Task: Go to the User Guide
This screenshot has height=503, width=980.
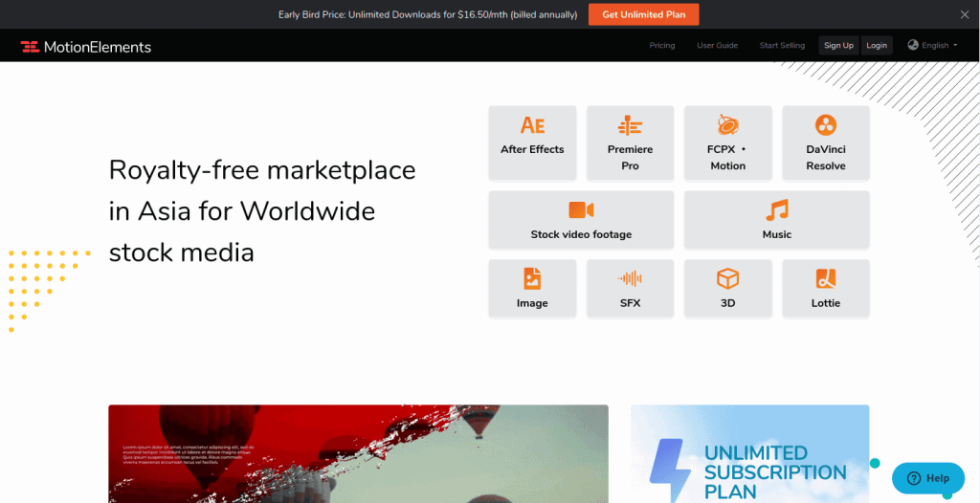Action: tap(717, 45)
